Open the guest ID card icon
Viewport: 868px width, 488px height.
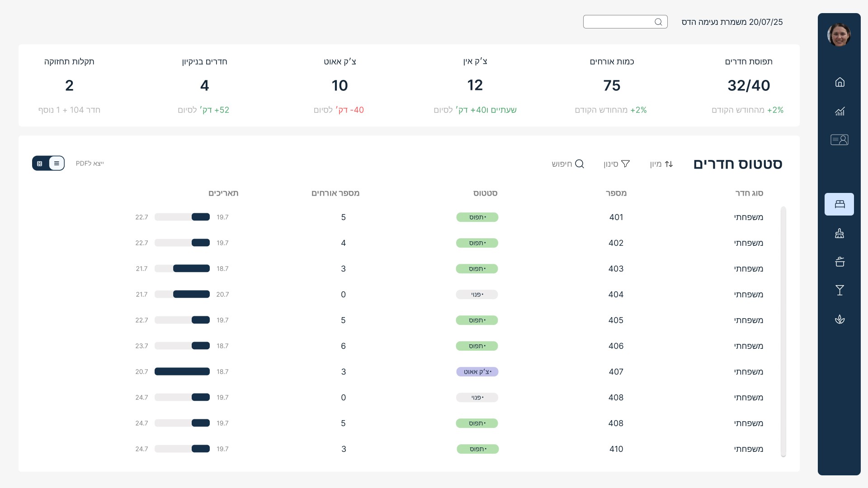839,140
